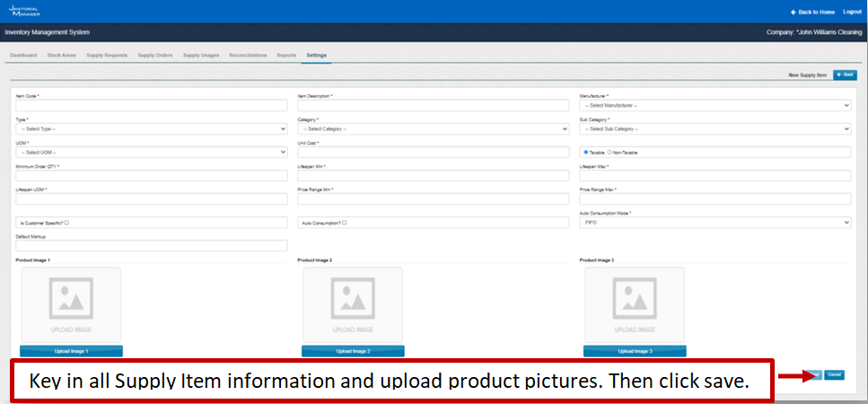
Task: Click Product Image 3 placeholder
Action: coord(635,305)
